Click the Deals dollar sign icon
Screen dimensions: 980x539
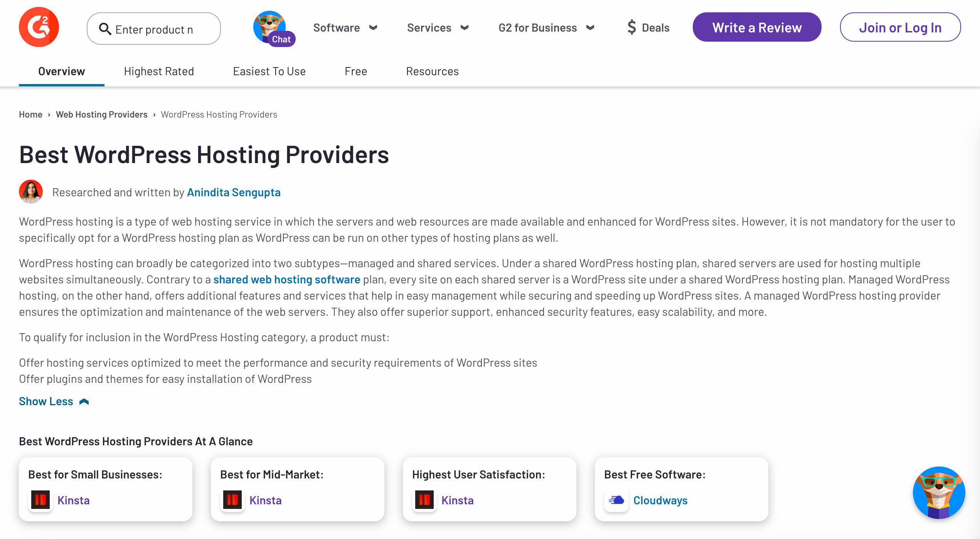(x=631, y=27)
